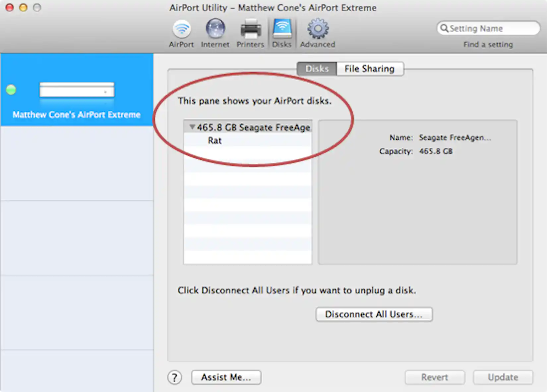Click the Revert button
Viewport: 547px width, 392px height.
[x=435, y=377]
